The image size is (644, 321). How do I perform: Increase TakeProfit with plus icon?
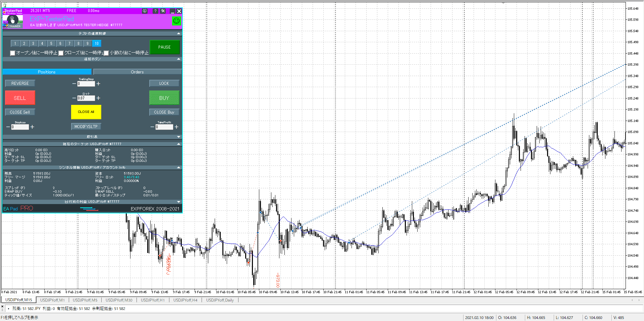176,127
